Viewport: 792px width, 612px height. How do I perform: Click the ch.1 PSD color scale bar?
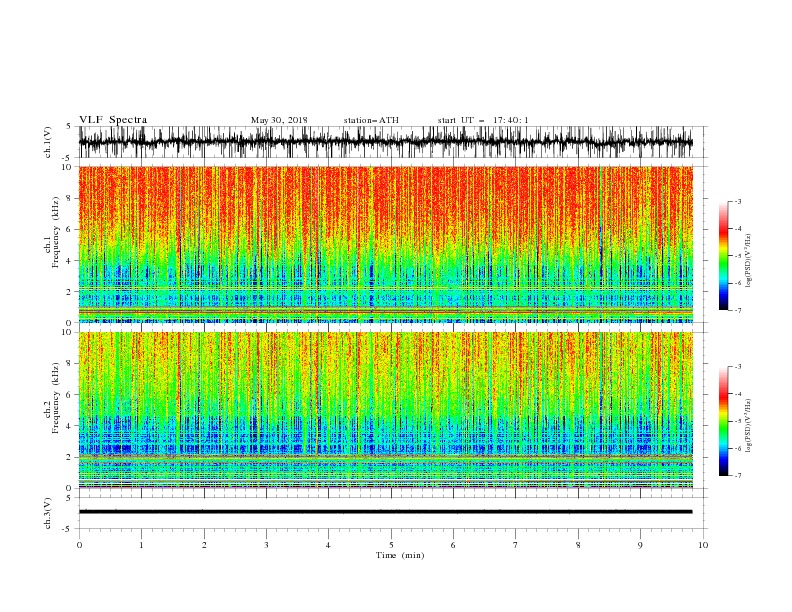click(724, 255)
